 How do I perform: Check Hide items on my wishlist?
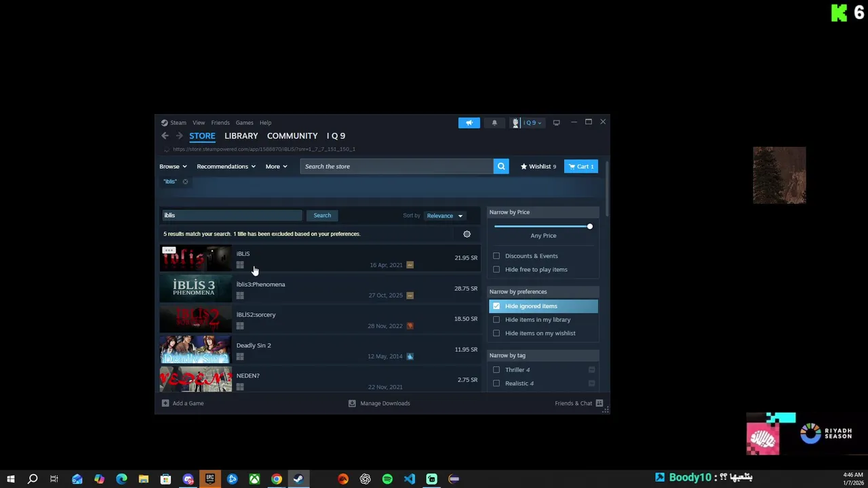point(496,333)
